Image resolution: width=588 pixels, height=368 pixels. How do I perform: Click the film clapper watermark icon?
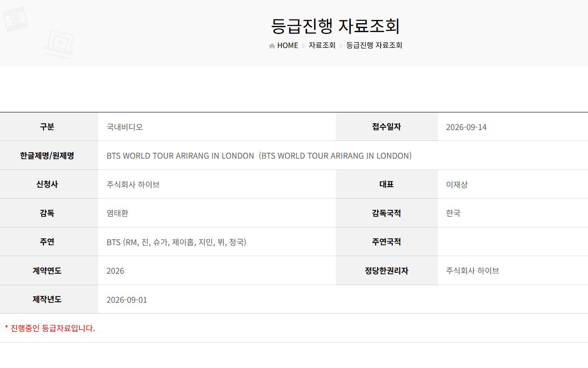click(x=15, y=18)
